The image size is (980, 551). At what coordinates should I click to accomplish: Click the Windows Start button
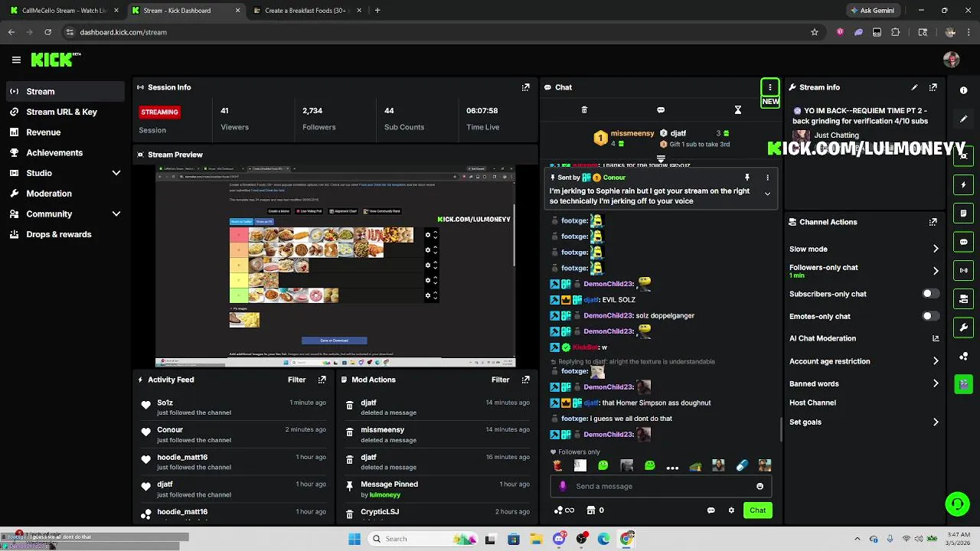[354, 539]
